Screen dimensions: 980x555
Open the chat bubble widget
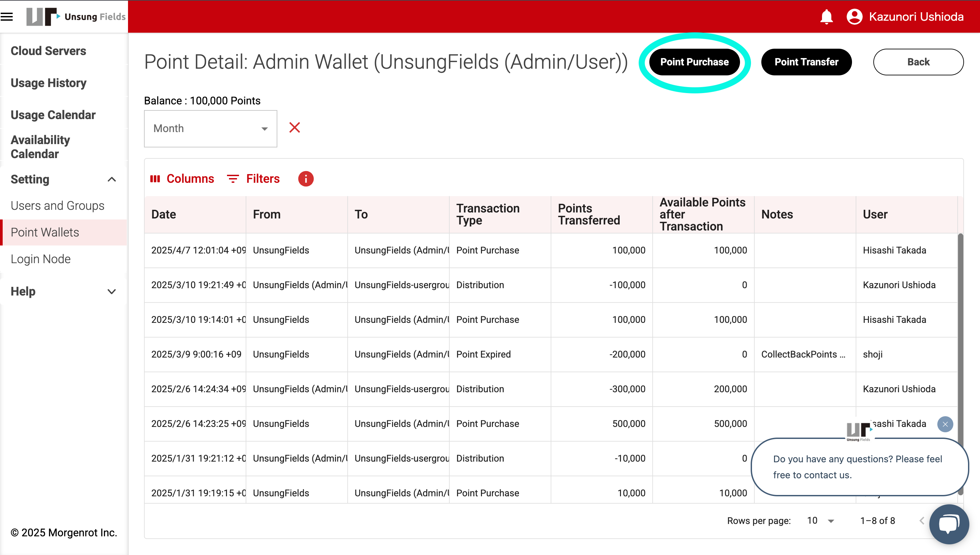[948, 524]
